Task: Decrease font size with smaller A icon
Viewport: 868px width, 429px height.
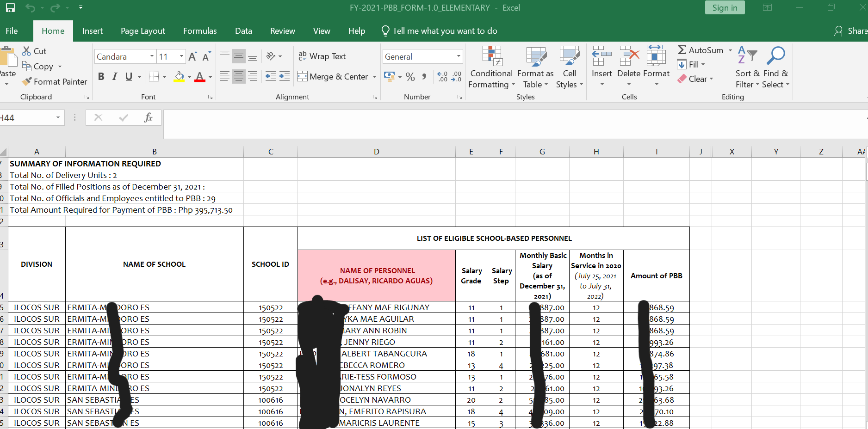Action: pos(207,56)
